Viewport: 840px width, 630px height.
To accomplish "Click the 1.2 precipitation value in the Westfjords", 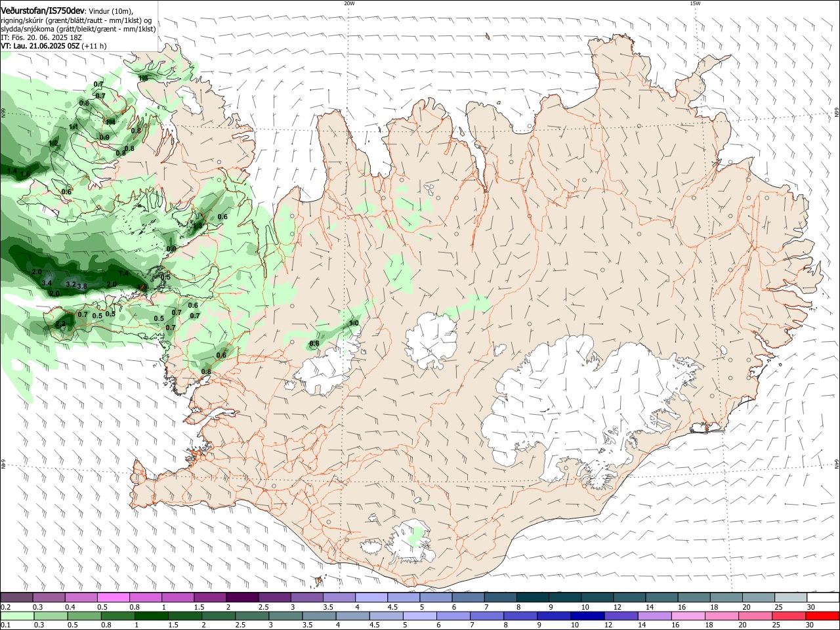I will pos(53,143).
